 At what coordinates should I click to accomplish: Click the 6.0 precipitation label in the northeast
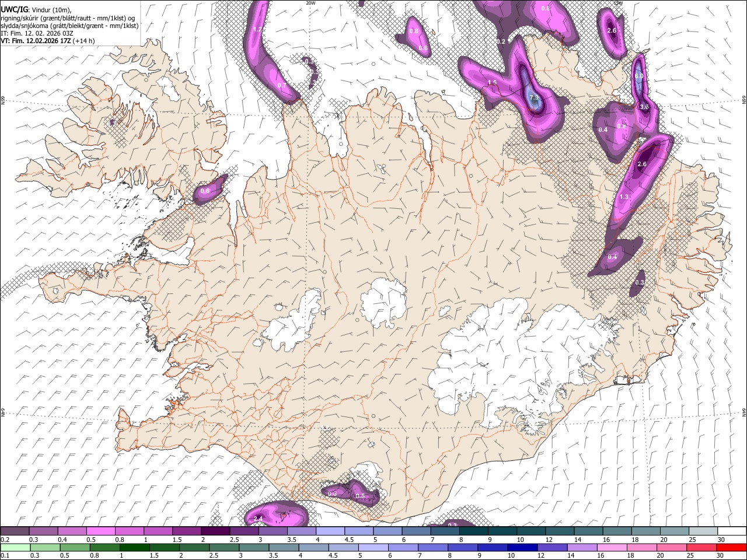tap(638, 76)
